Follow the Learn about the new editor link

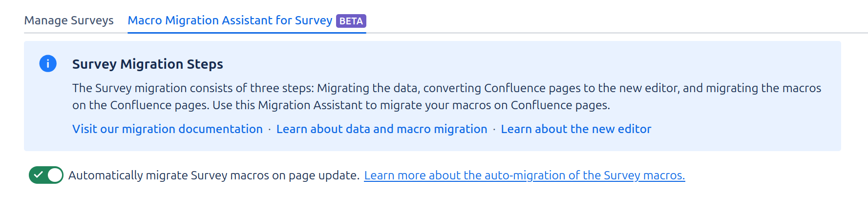point(576,129)
